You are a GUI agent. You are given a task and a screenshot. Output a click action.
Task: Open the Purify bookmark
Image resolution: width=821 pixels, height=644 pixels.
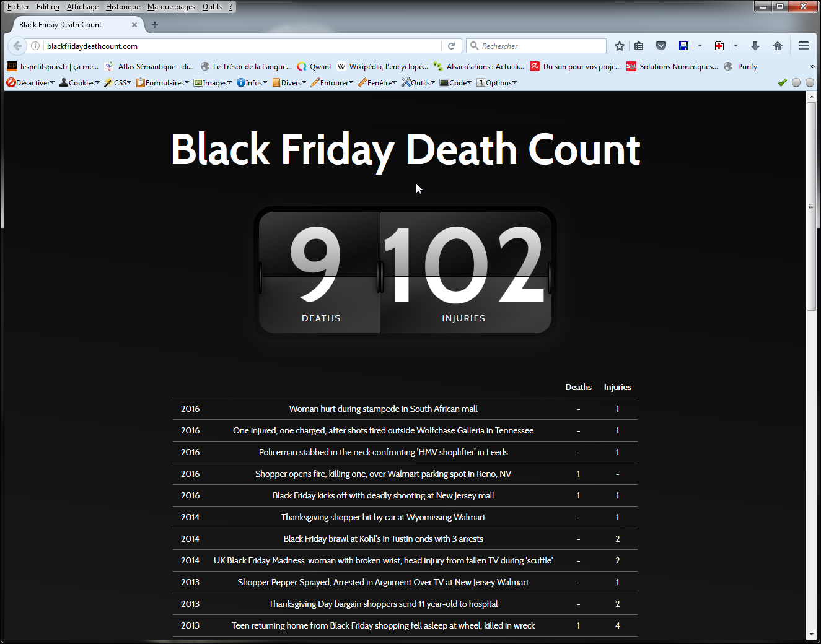[740, 66]
